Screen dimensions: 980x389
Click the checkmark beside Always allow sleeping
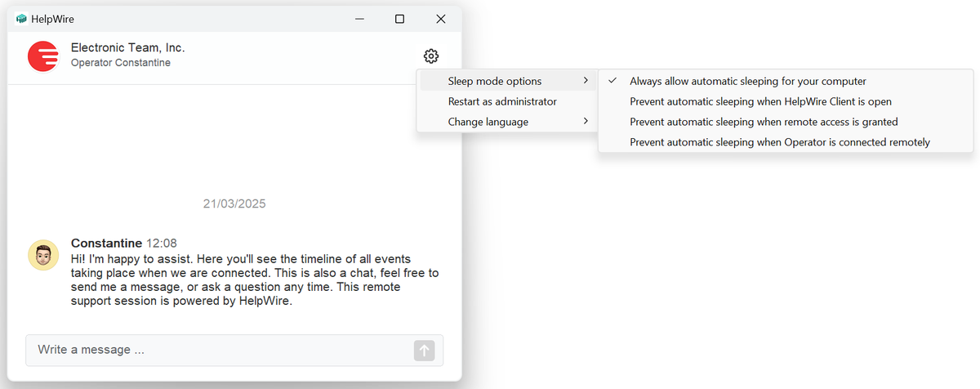[x=612, y=81]
